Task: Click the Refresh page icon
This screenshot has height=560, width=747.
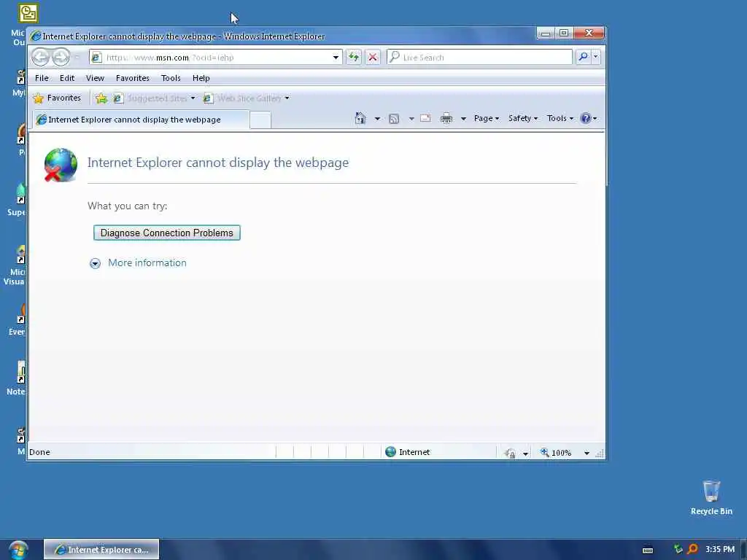Action: click(x=354, y=57)
